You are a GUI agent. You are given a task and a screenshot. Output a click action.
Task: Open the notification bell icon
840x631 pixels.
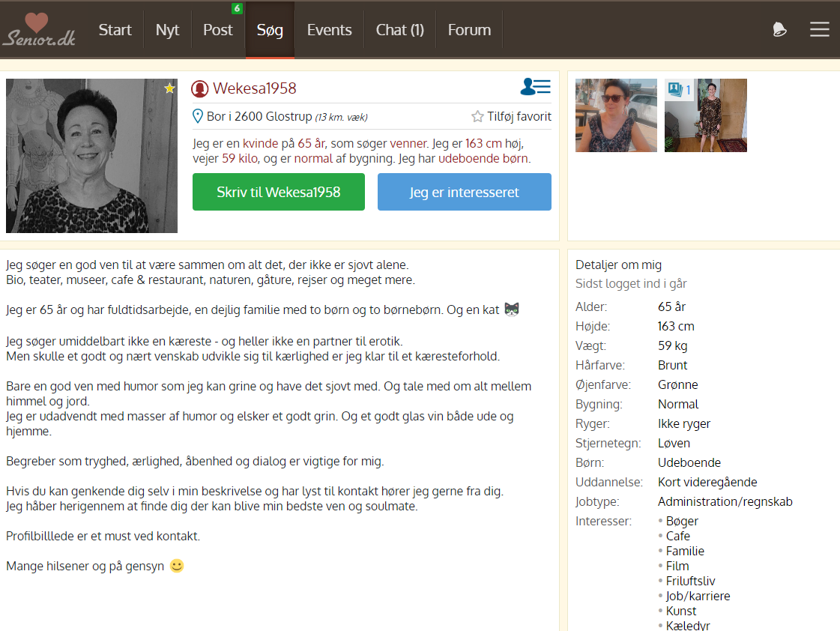779,30
